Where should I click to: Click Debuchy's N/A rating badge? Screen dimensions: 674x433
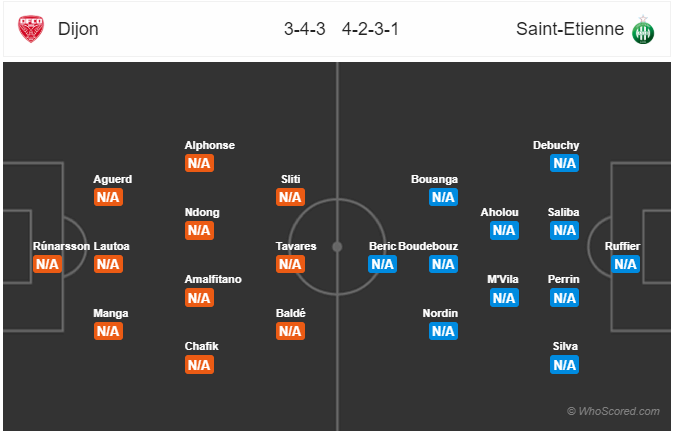[564, 163]
